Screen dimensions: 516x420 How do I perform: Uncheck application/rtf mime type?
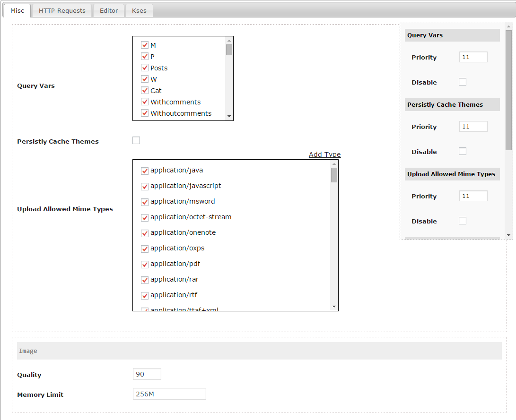(x=144, y=295)
